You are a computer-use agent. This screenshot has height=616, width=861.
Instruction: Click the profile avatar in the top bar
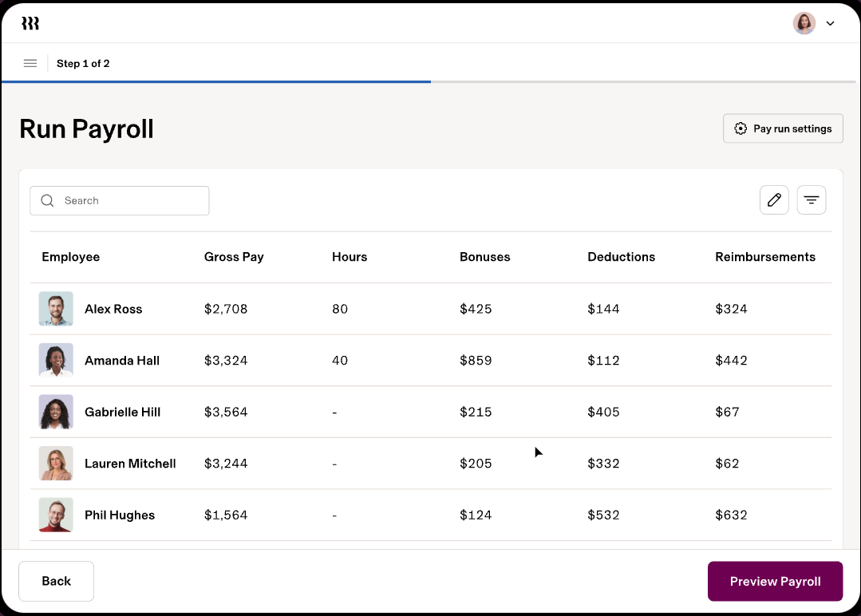click(804, 23)
